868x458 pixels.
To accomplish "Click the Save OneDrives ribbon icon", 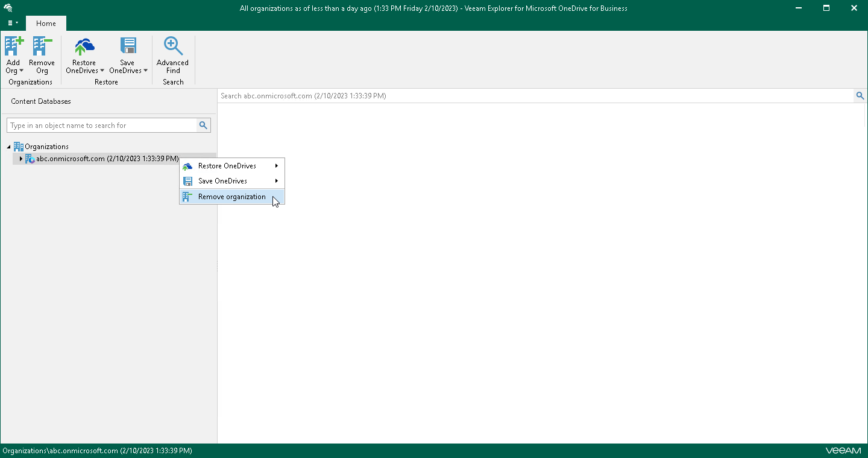I will click(x=128, y=46).
